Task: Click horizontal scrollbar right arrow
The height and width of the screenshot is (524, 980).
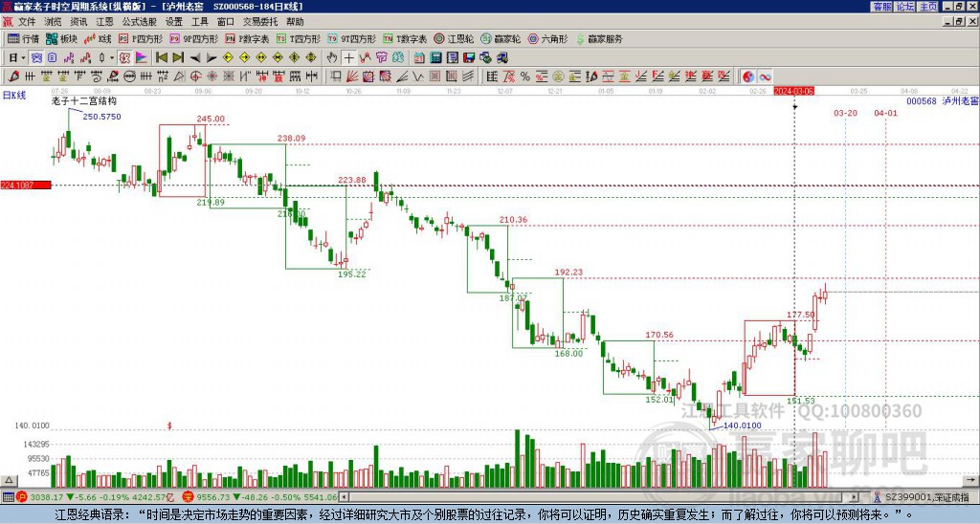Action: [855, 497]
